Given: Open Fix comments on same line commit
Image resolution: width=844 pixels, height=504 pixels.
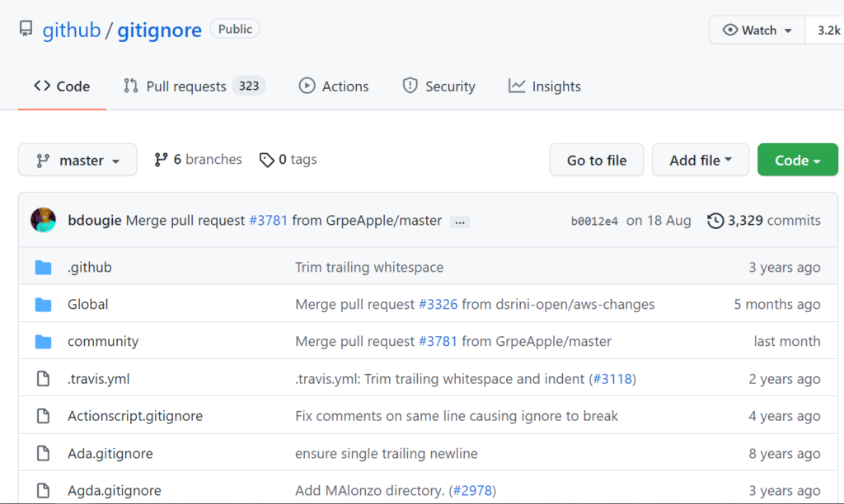Looking at the screenshot, I should pyautogui.click(x=457, y=417).
